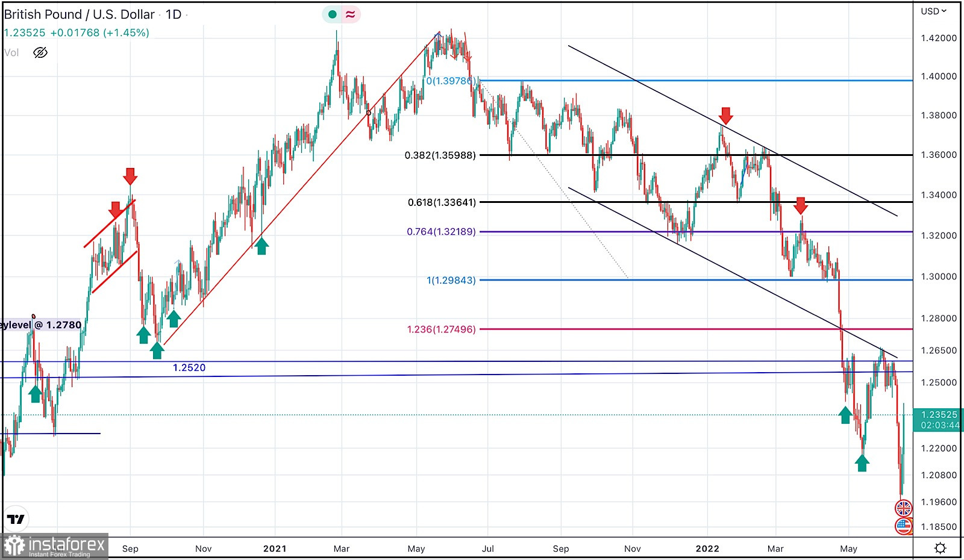Select the 0.618(1.33641) Fibonacci label
Screen dimensions: 964x560
(442, 202)
